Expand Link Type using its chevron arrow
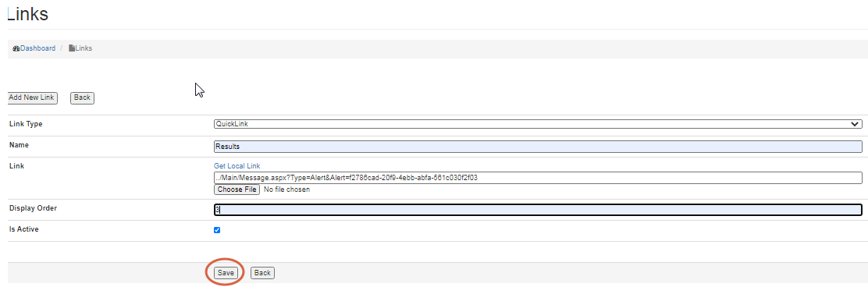The width and height of the screenshot is (868, 287). (x=855, y=125)
